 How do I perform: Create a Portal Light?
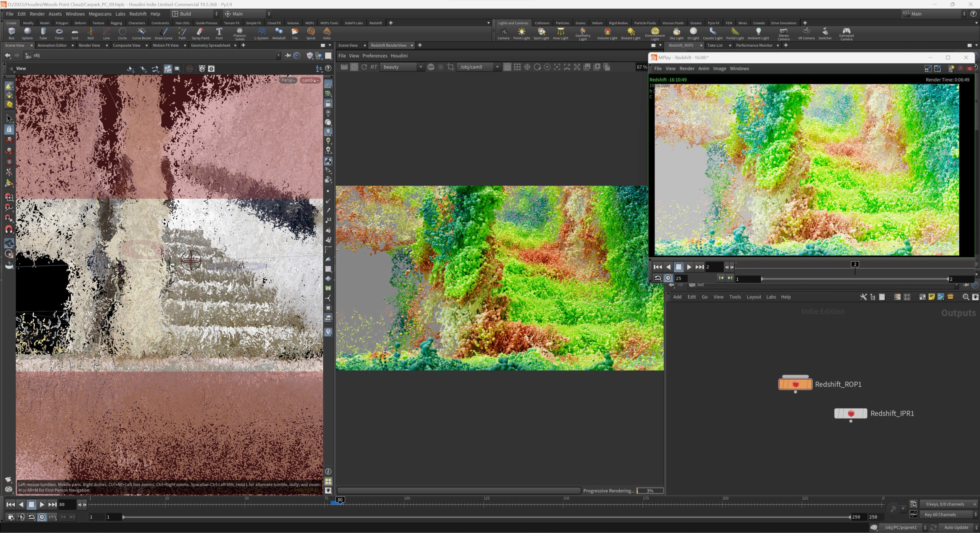pyautogui.click(x=735, y=33)
